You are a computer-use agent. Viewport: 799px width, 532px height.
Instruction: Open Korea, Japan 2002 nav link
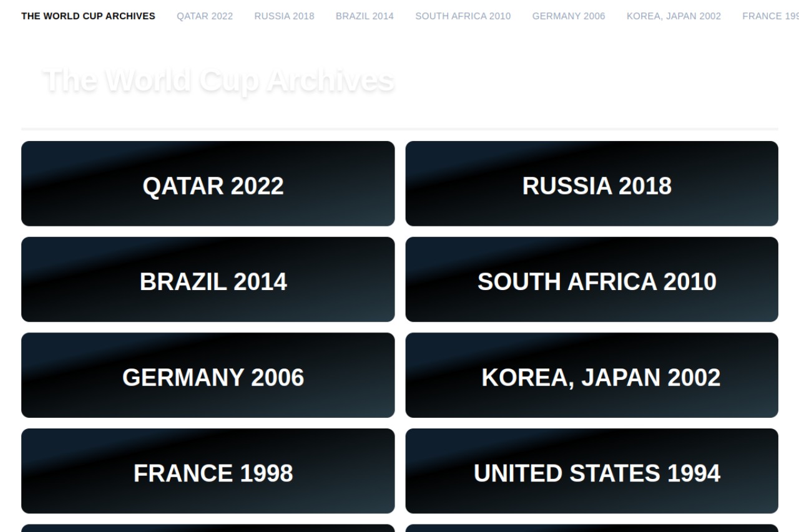tap(674, 16)
